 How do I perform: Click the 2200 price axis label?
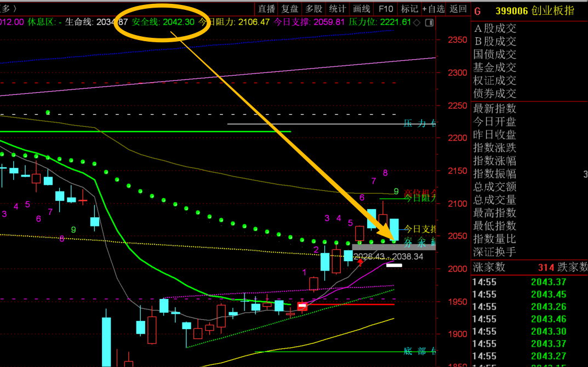point(458,138)
